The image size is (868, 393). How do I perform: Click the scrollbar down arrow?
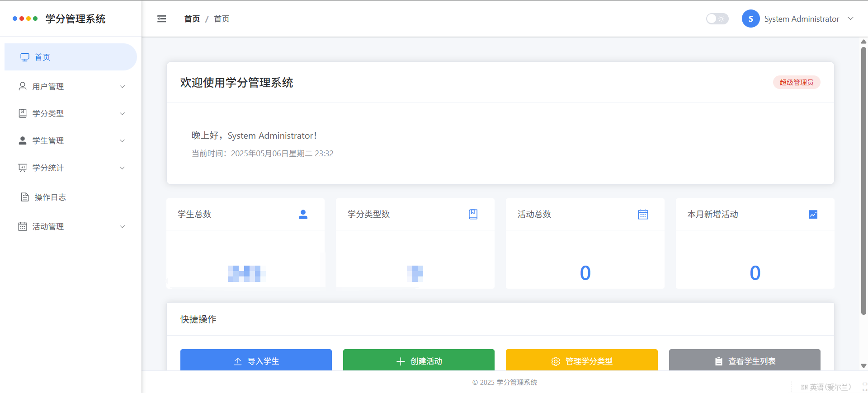863,366
